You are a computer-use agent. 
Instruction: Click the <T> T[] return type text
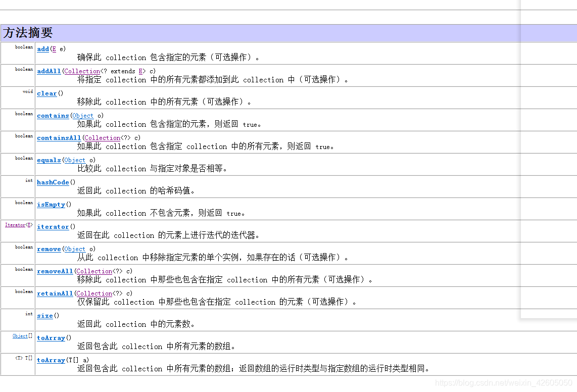(x=24, y=358)
